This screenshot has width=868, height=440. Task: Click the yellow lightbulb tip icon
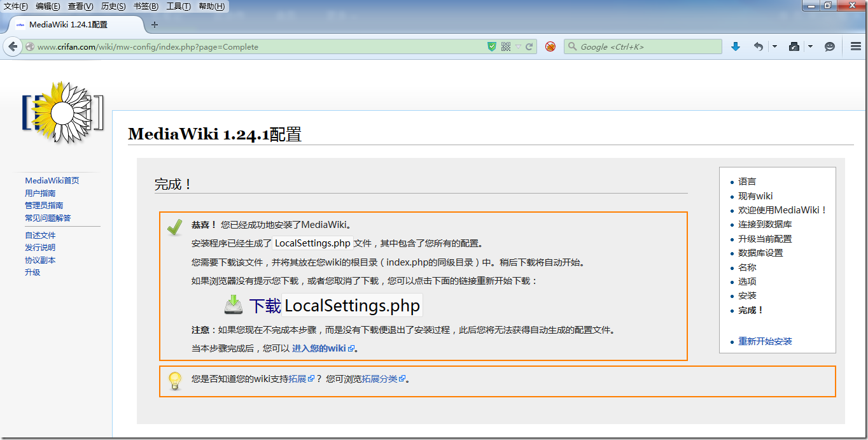pos(175,381)
